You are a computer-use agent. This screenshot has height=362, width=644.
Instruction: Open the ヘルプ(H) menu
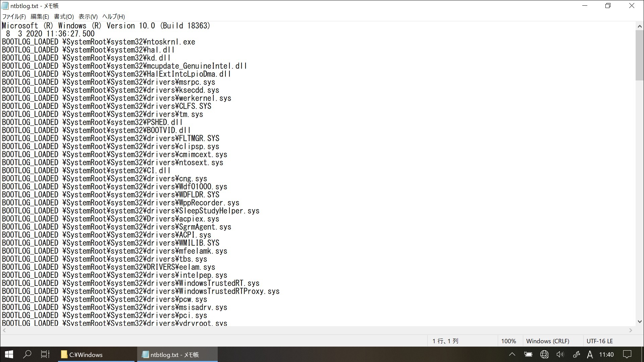(x=113, y=16)
